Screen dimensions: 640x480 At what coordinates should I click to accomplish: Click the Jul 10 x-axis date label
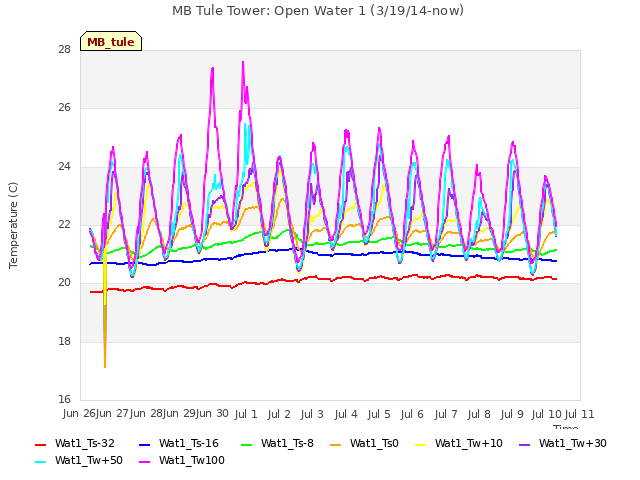547,414
